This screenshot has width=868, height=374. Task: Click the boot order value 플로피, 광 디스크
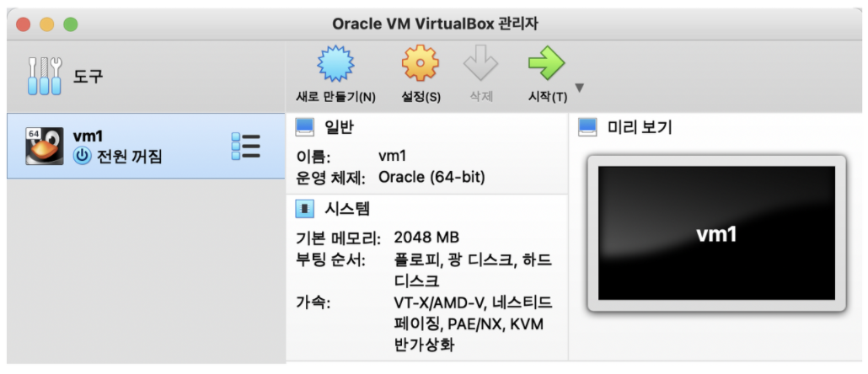[473, 270]
